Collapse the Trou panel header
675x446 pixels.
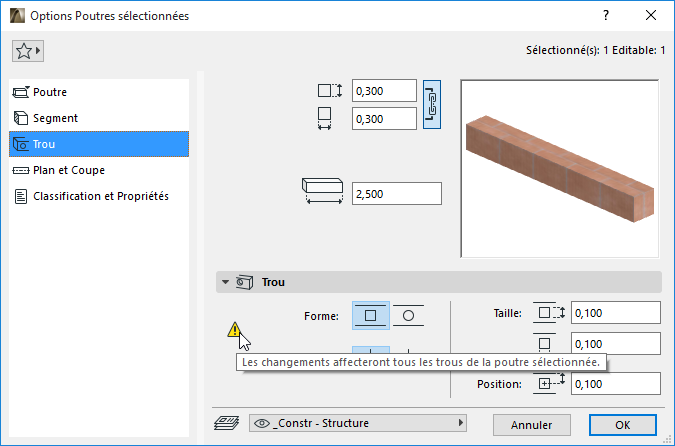225,282
